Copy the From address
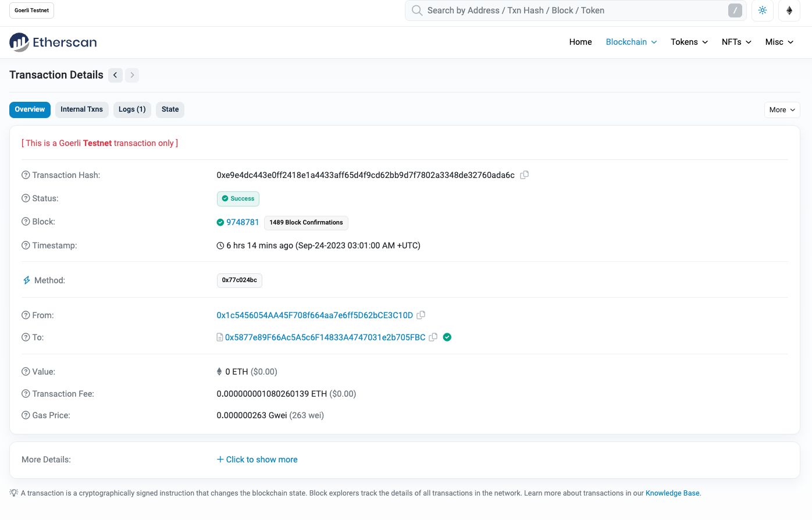The image size is (812, 520). (421, 315)
